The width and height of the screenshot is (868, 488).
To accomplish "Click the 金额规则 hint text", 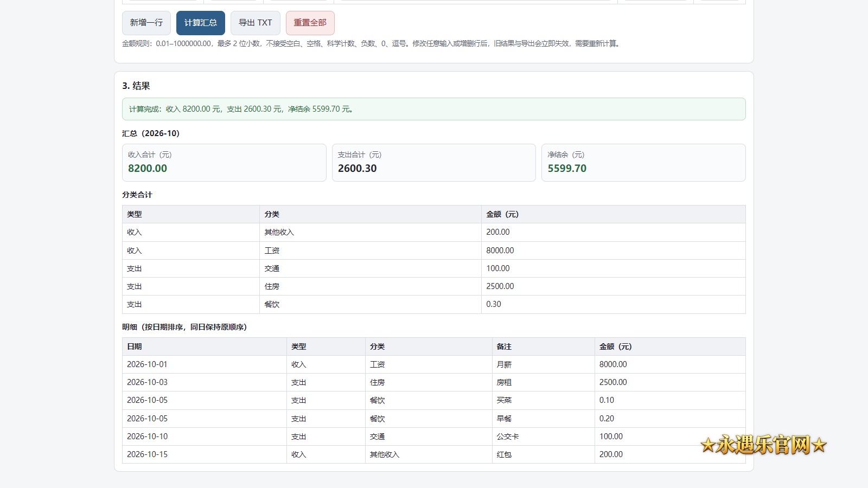I will tap(372, 43).
